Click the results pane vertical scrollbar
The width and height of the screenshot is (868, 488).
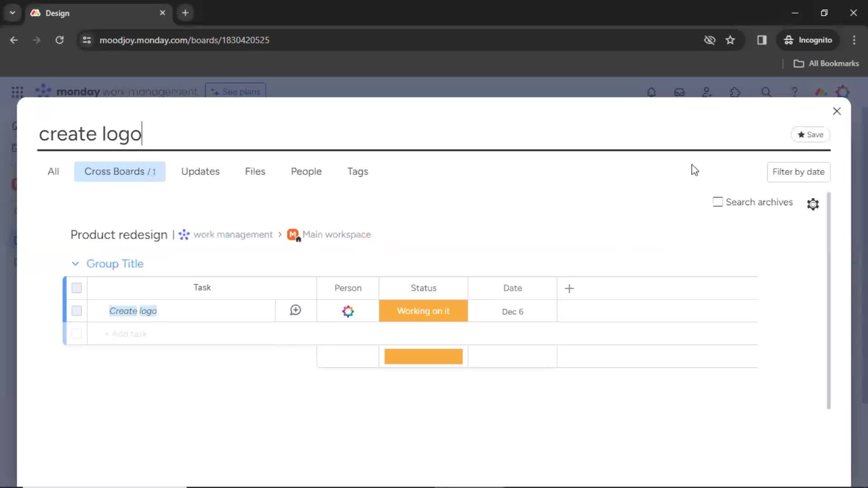(829, 300)
